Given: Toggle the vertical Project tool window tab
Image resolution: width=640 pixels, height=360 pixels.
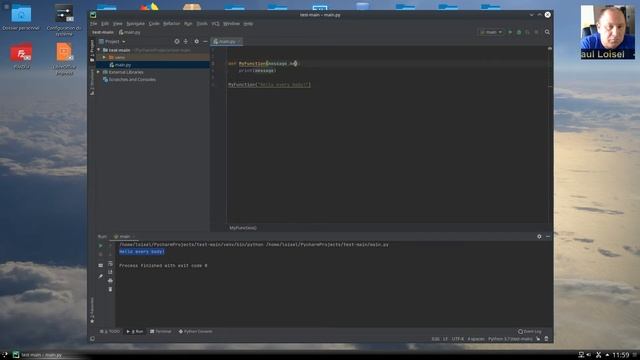Looking at the screenshot, I should (x=92, y=50).
